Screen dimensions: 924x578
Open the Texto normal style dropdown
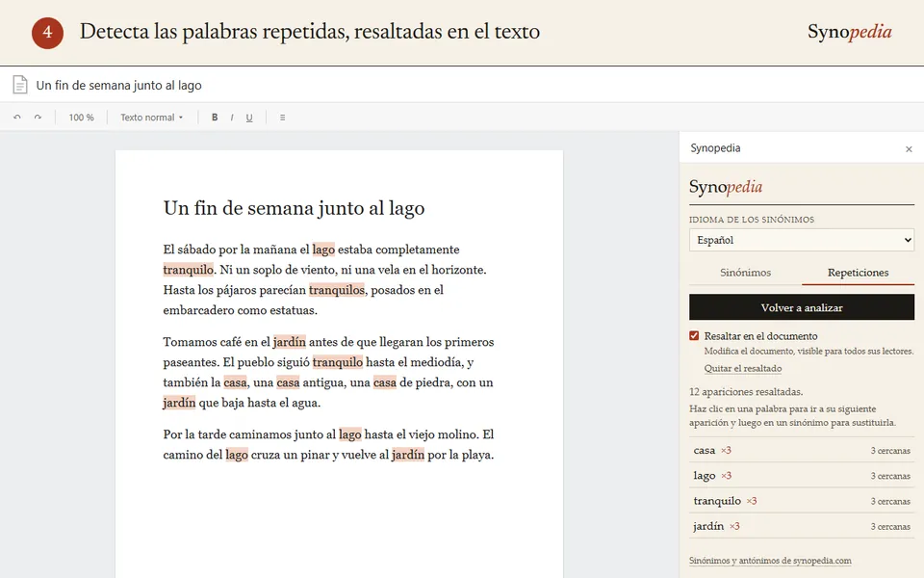click(x=151, y=118)
